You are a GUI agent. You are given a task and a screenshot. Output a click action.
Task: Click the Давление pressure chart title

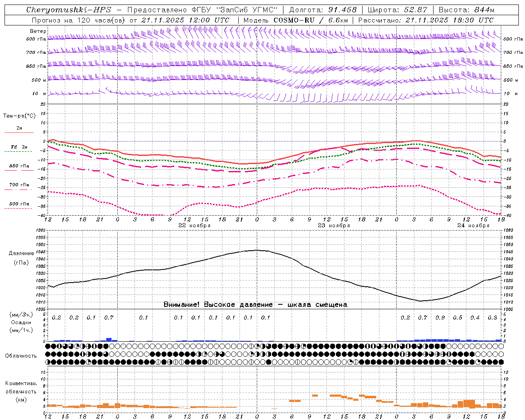pos(21,253)
